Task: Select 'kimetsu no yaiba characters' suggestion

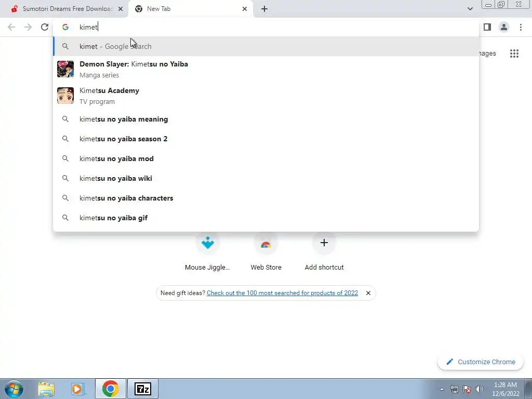Action: click(266, 198)
